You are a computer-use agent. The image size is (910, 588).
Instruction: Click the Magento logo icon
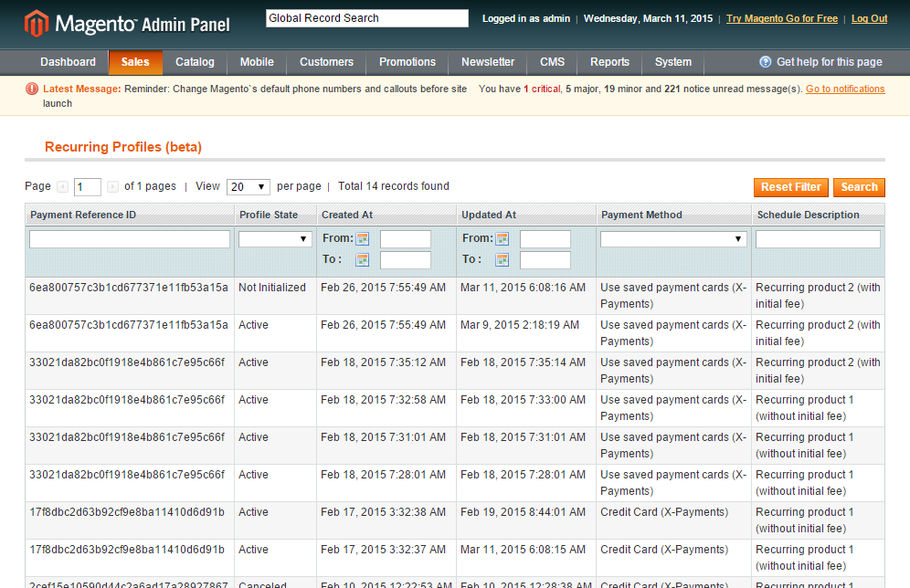[36, 23]
